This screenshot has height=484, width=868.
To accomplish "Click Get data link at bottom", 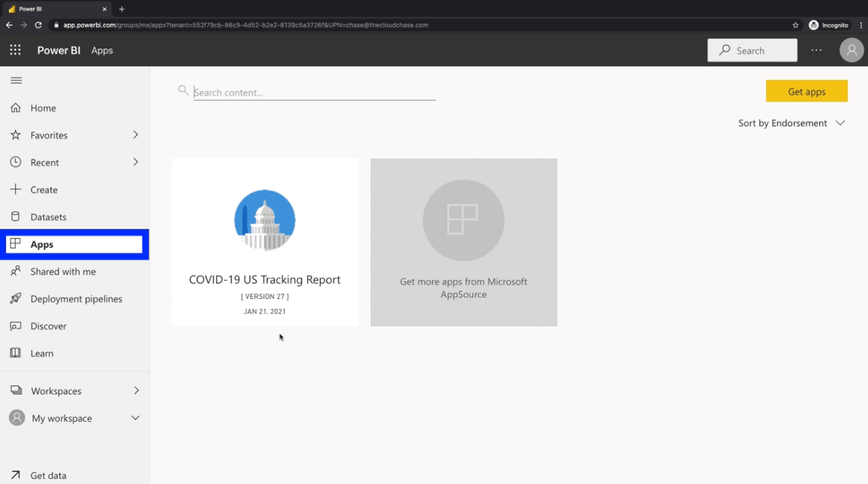I will pos(48,475).
